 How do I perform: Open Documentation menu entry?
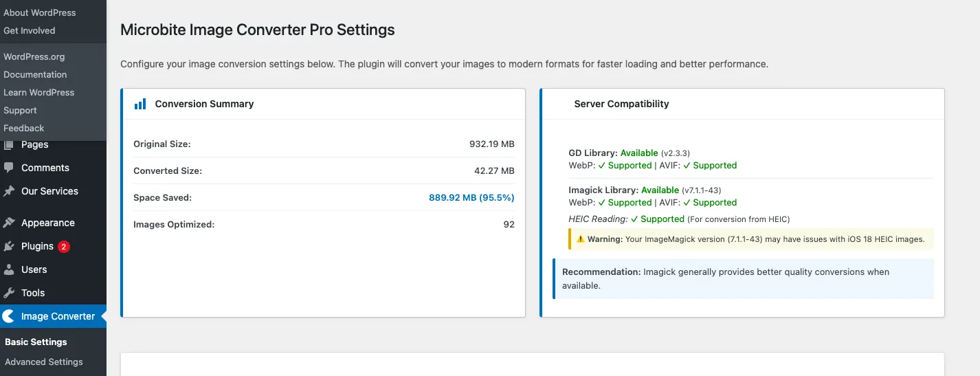(x=35, y=74)
